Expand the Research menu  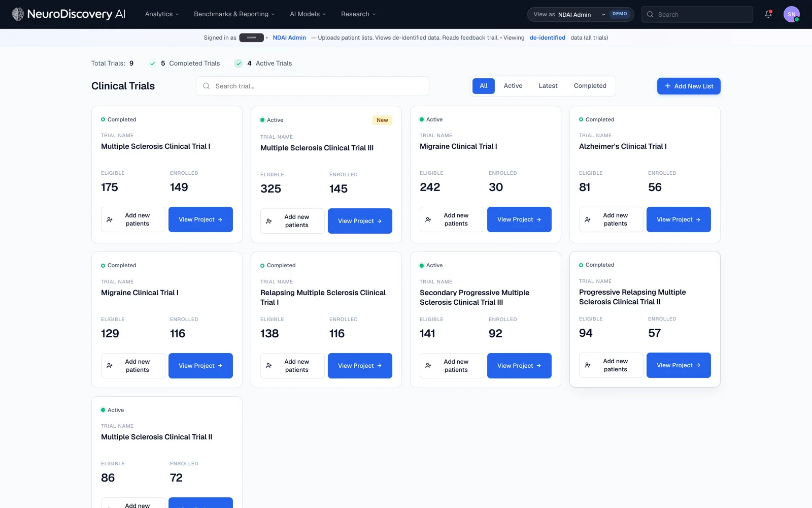coord(358,14)
